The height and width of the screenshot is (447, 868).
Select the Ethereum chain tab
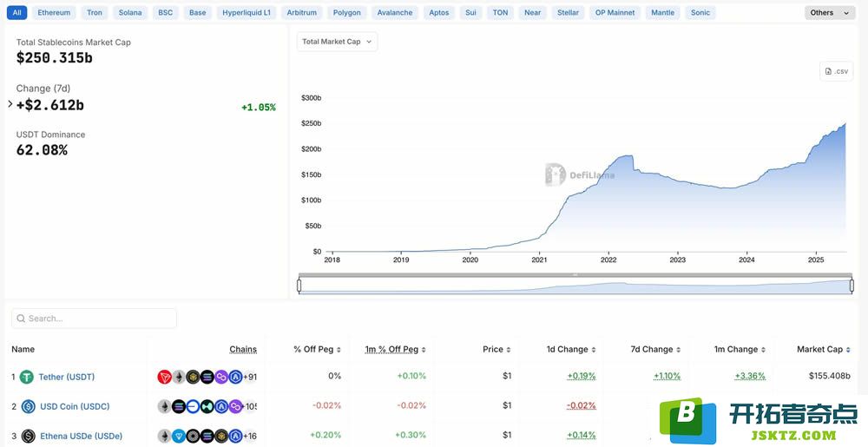[54, 13]
